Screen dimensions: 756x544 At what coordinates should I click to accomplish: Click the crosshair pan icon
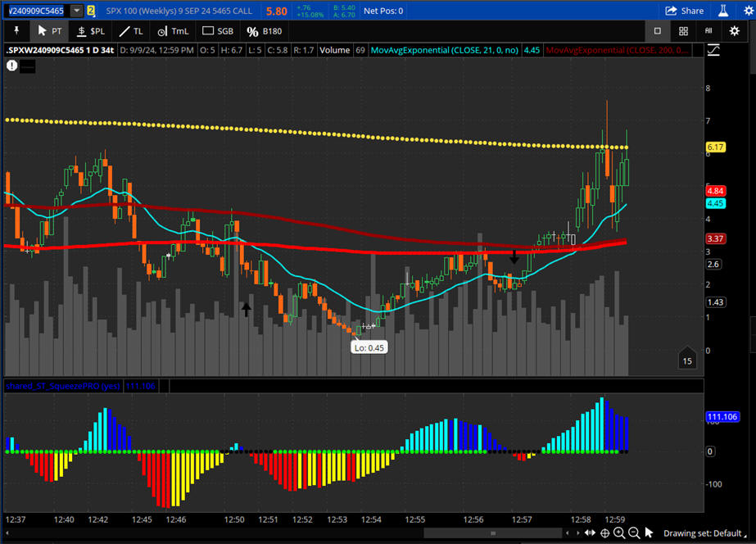pyautogui.click(x=604, y=533)
